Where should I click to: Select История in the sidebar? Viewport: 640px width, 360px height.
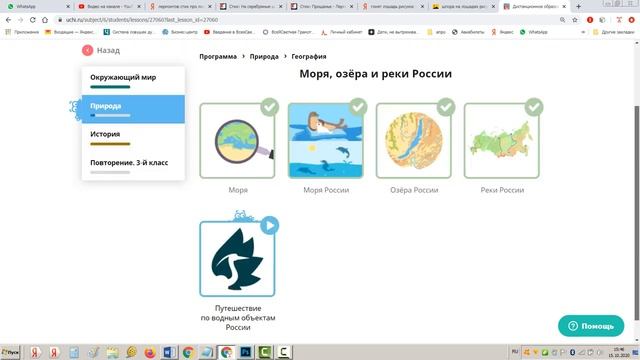tap(133, 138)
